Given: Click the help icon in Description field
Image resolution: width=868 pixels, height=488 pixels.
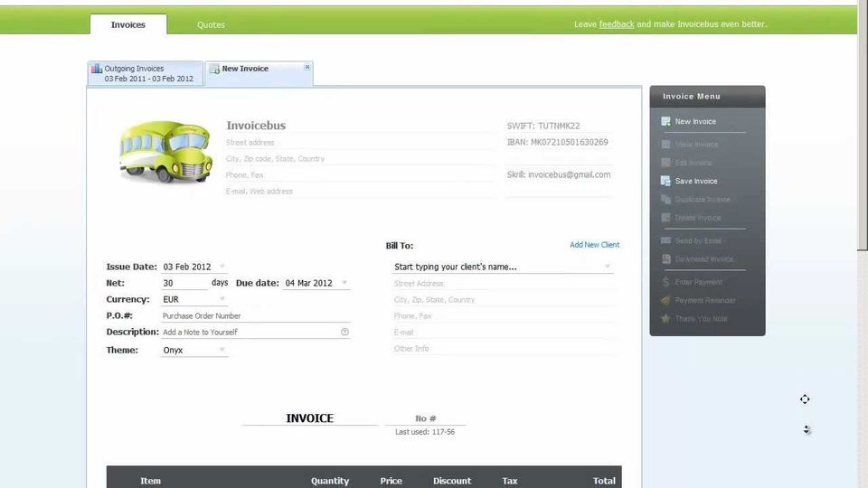Looking at the screenshot, I should (344, 332).
